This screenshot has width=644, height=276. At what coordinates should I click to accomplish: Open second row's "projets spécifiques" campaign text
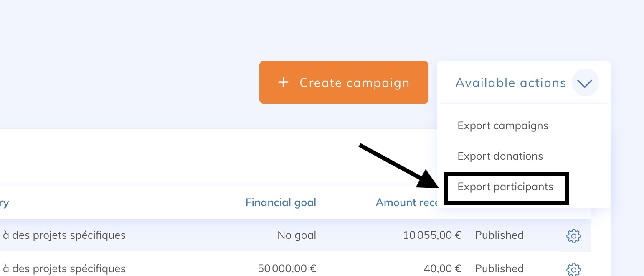(64, 268)
